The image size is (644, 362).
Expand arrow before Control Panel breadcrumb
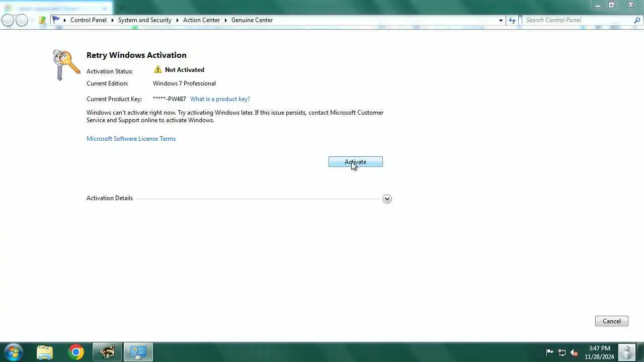tap(65, 20)
